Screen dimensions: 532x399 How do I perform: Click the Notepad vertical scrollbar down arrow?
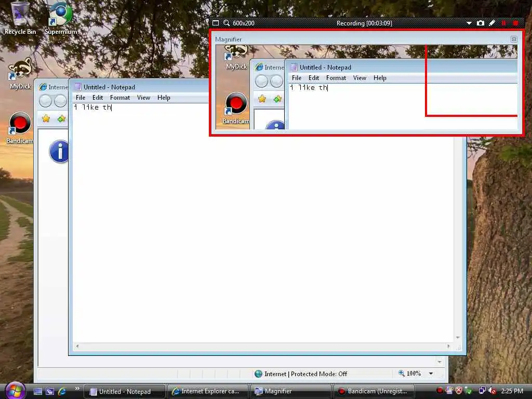(458, 338)
